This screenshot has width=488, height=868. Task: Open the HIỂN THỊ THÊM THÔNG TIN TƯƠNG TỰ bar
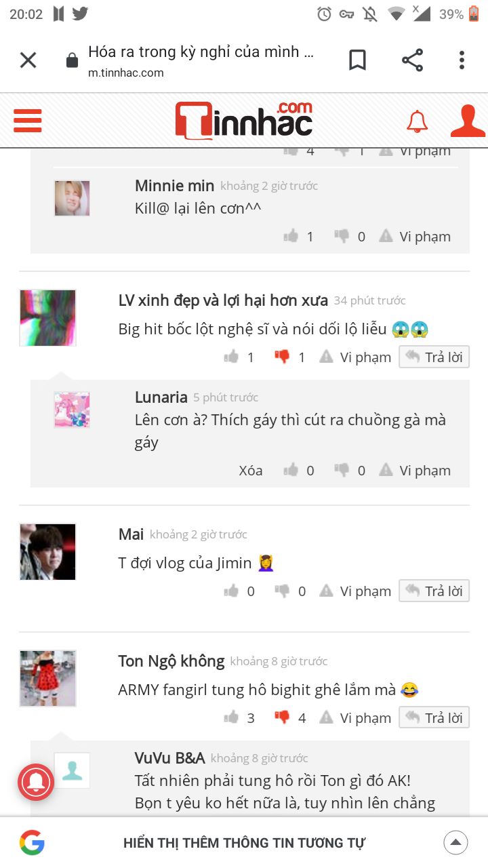point(244,843)
